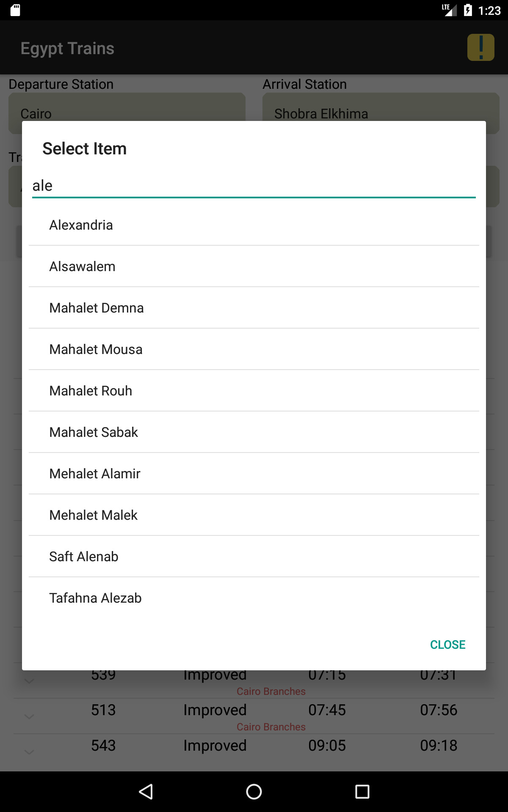Choose Saft Alenab station
Viewport: 508px width, 812px height.
pyautogui.click(x=254, y=557)
